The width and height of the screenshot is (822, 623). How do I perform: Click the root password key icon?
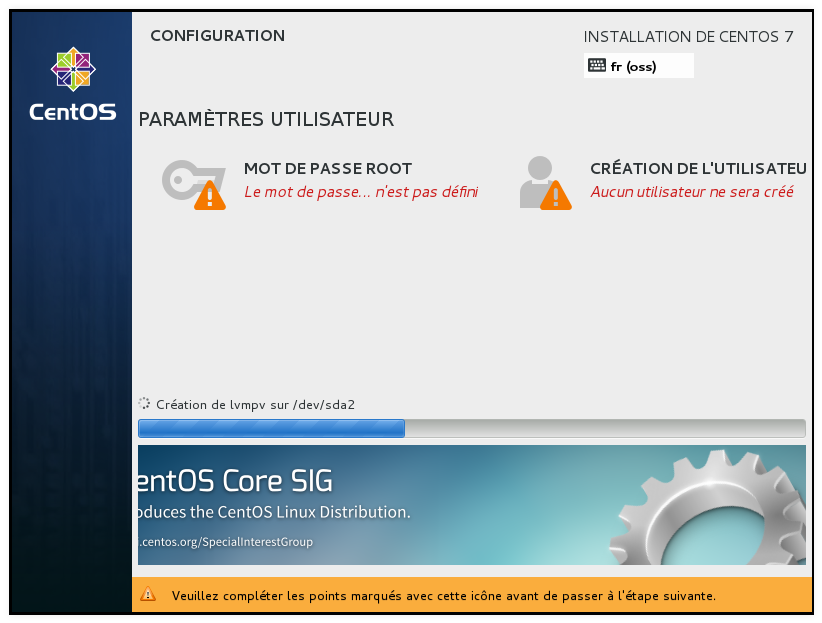tap(186, 180)
